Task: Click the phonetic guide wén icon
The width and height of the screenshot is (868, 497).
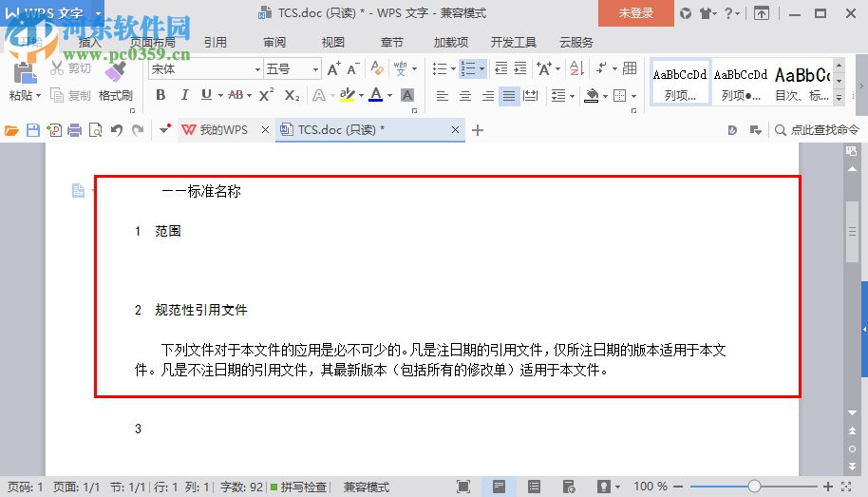Action: pyautogui.click(x=400, y=68)
